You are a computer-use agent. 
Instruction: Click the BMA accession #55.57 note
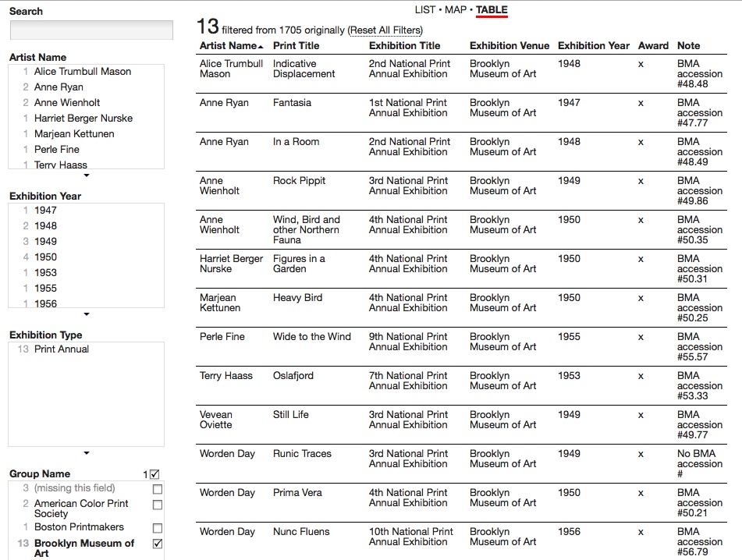(x=699, y=347)
